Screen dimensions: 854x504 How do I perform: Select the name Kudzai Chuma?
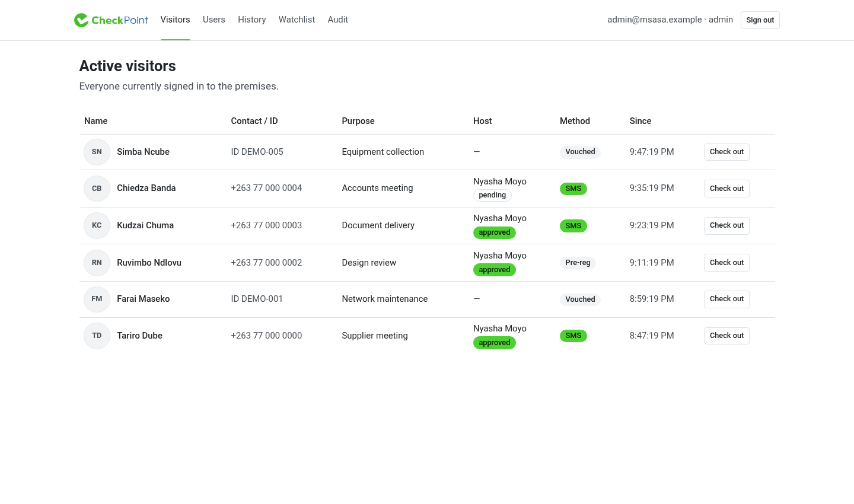click(x=145, y=225)
